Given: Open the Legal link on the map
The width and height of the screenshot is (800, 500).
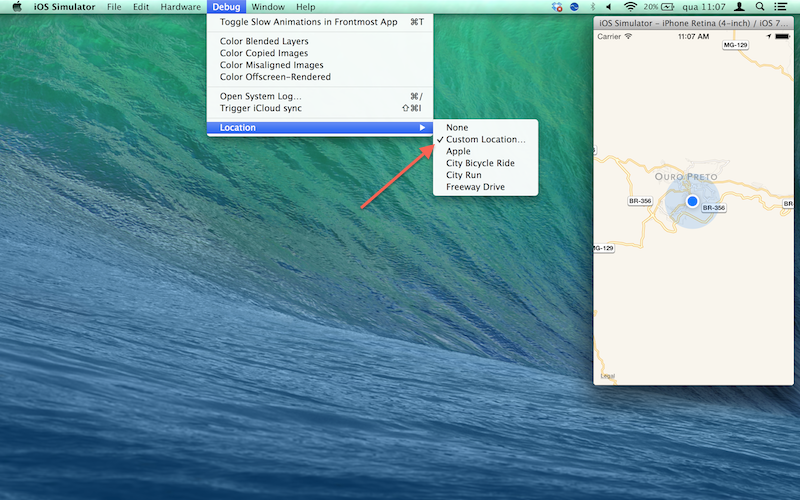Looking at the screenshot, I should tap(608, 376).
